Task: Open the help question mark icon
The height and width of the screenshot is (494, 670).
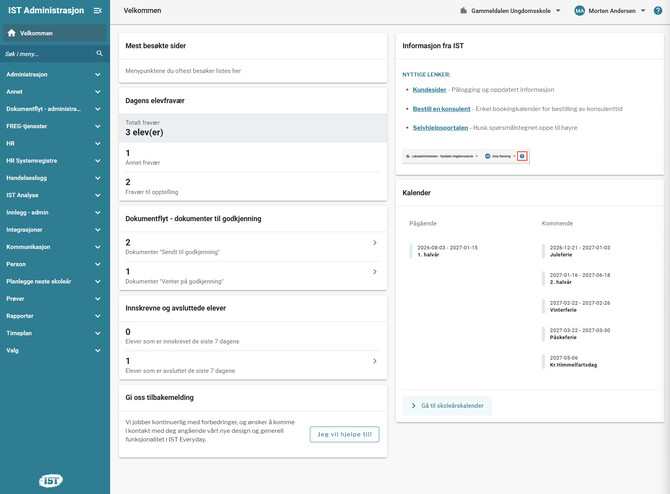Action: (658, 11)
